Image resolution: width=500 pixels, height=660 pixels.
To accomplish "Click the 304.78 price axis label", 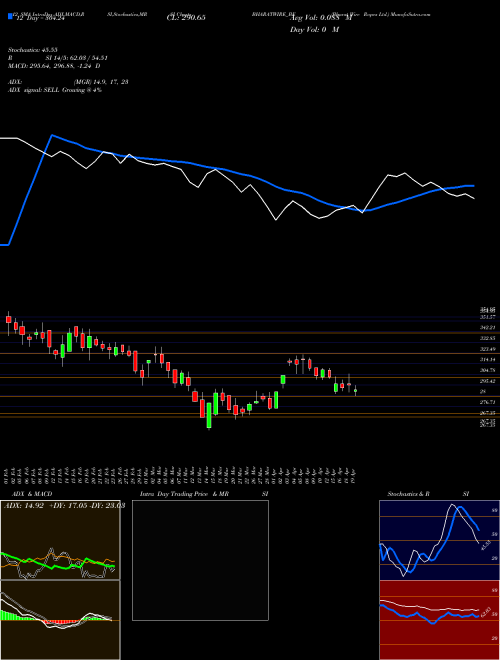I will [x=489, y=370].
